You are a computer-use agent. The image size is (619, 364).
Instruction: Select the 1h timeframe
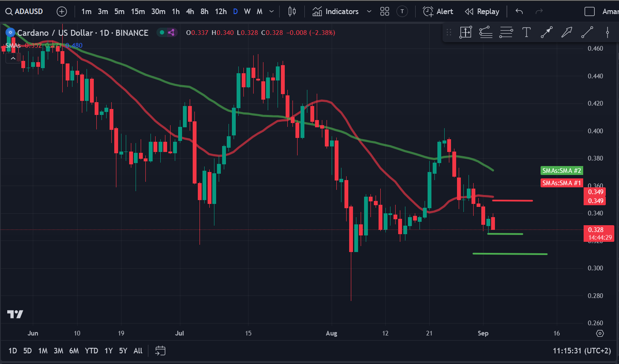coord(176,11)
